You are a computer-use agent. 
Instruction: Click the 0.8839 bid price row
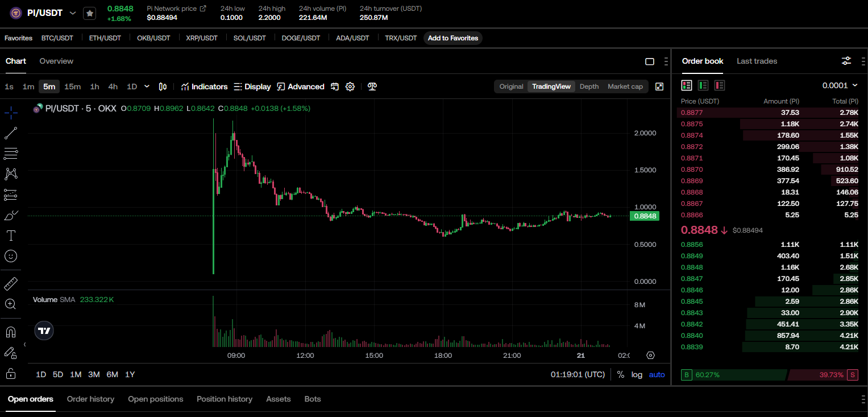(770, 347)
